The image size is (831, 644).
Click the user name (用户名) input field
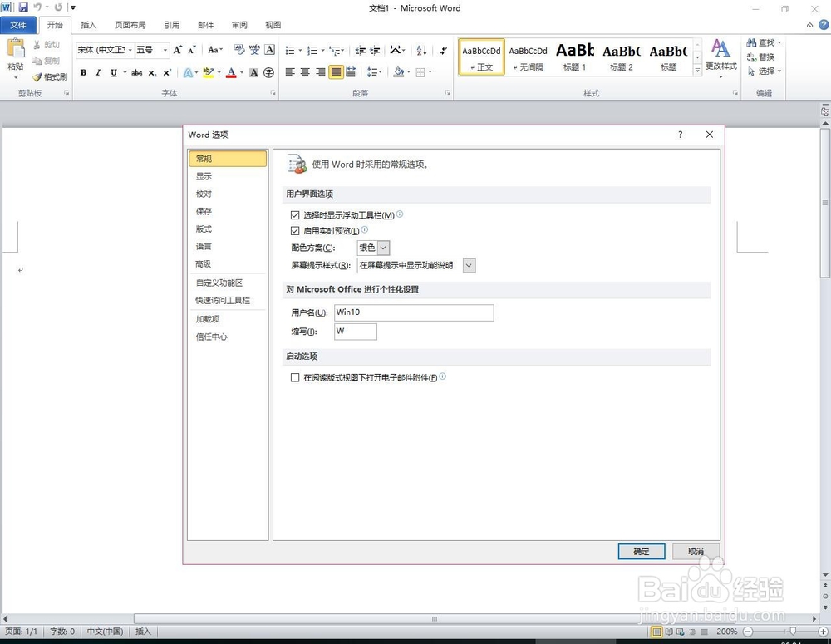(x=414, y=312)
